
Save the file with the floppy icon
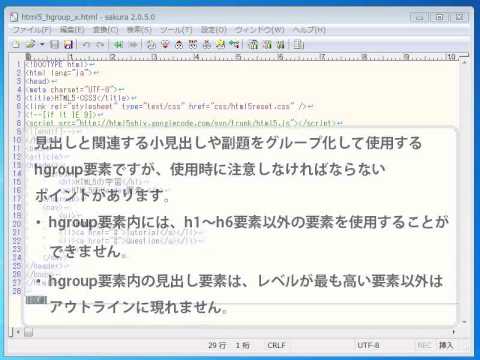point(54,44)
